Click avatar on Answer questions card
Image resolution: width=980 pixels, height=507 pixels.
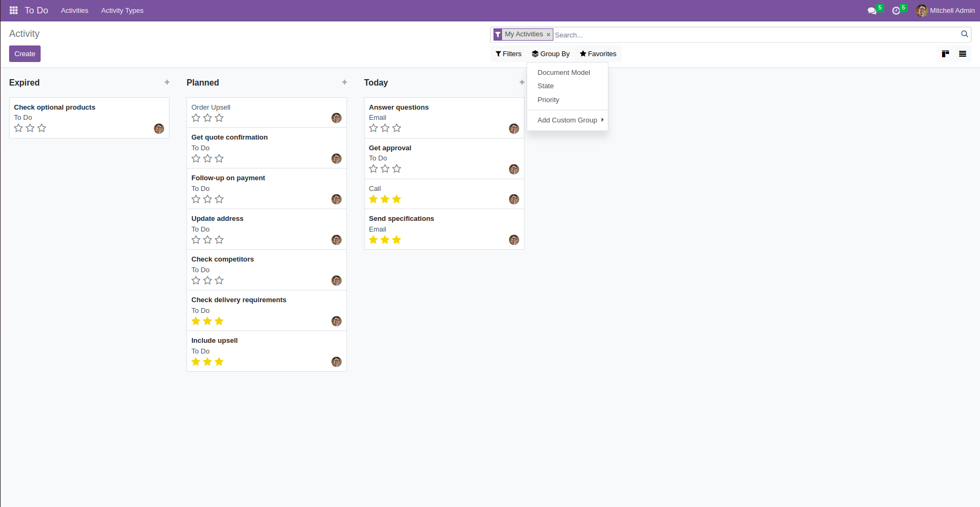[x=514, y=128]
